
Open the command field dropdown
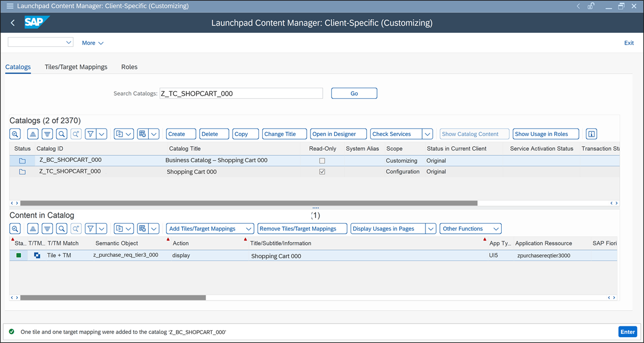tap(69, 42)
